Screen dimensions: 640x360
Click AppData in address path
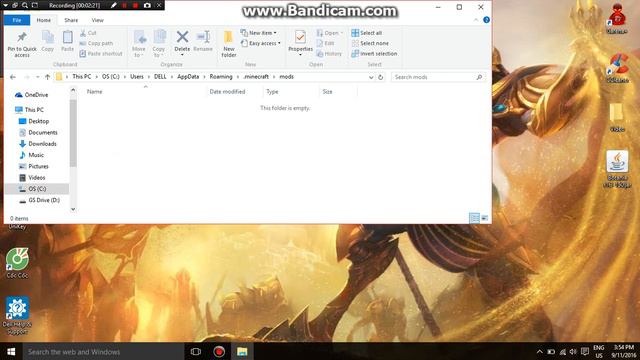188,76
